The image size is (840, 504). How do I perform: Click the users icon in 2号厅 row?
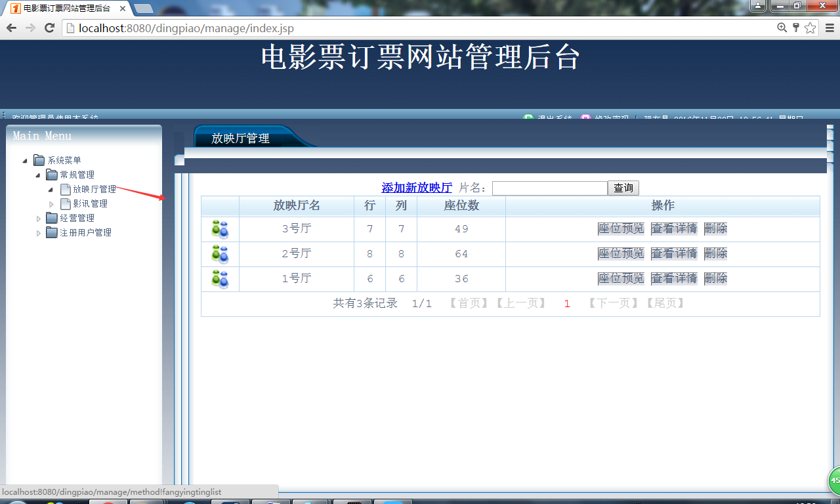[220, 254]
